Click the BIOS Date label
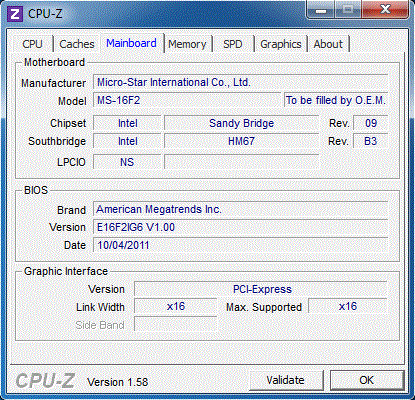 point(75,245)
